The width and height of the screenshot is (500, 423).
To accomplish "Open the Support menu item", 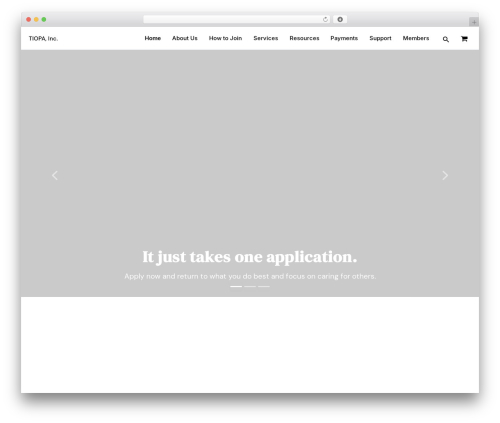I will pyautogui.click(x=380, y=38).
